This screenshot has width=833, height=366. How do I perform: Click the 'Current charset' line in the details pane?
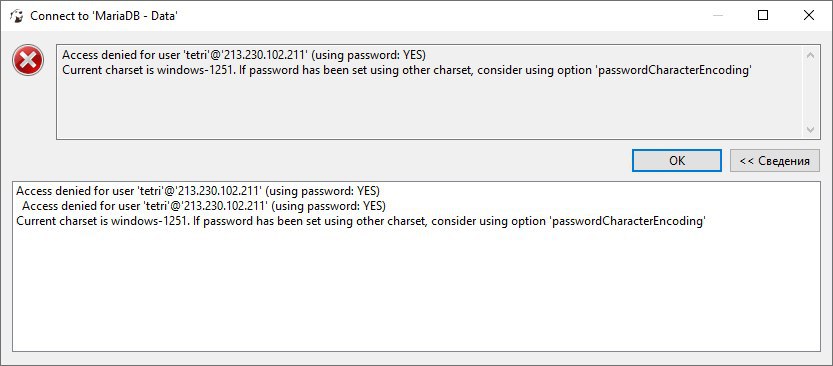[361, 221]
